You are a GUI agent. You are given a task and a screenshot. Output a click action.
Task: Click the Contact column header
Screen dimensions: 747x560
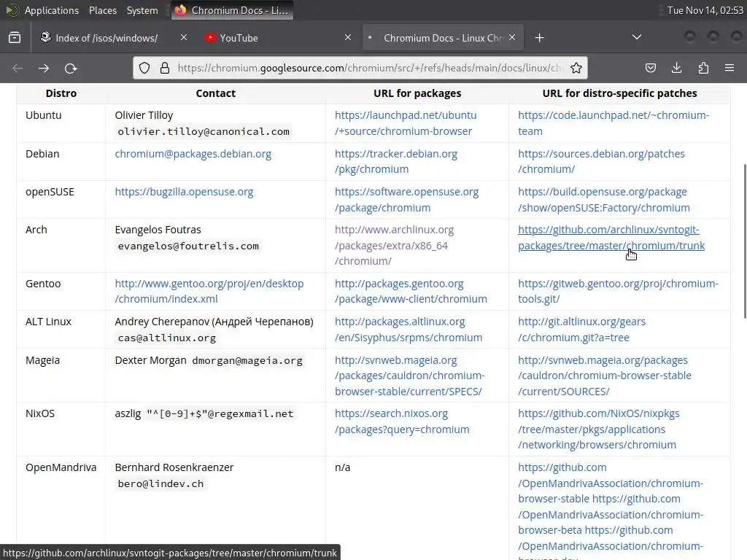tap(215, 93)
